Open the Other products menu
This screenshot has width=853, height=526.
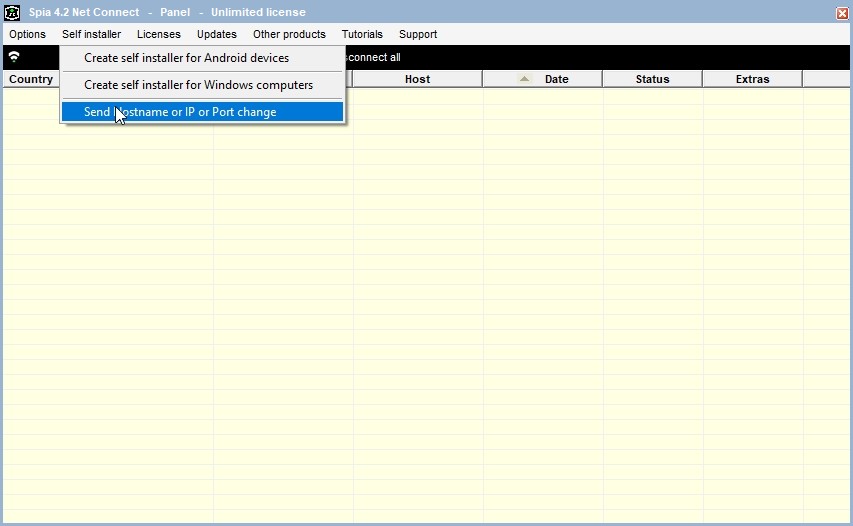pos(289,34)
